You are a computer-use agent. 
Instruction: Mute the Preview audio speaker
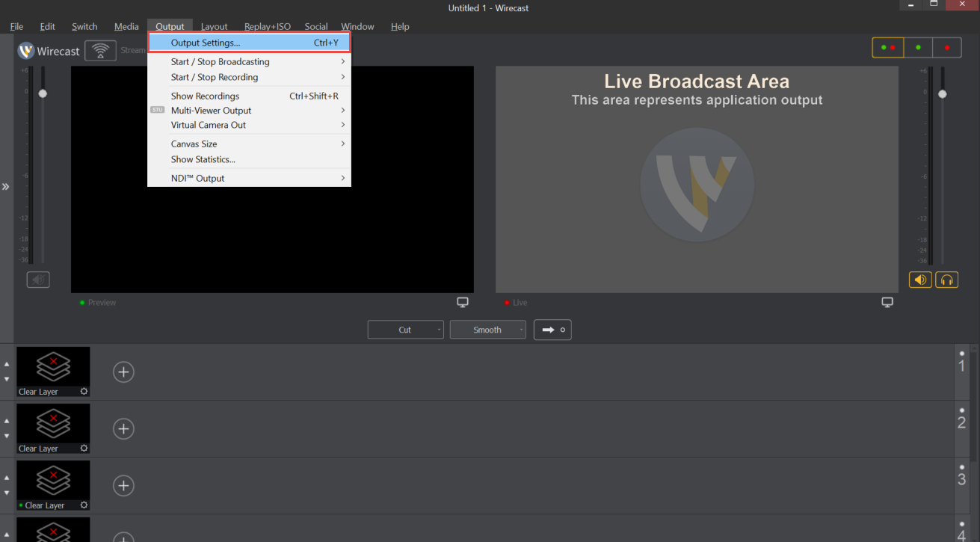pyautogui.click(x=38, y=279)
